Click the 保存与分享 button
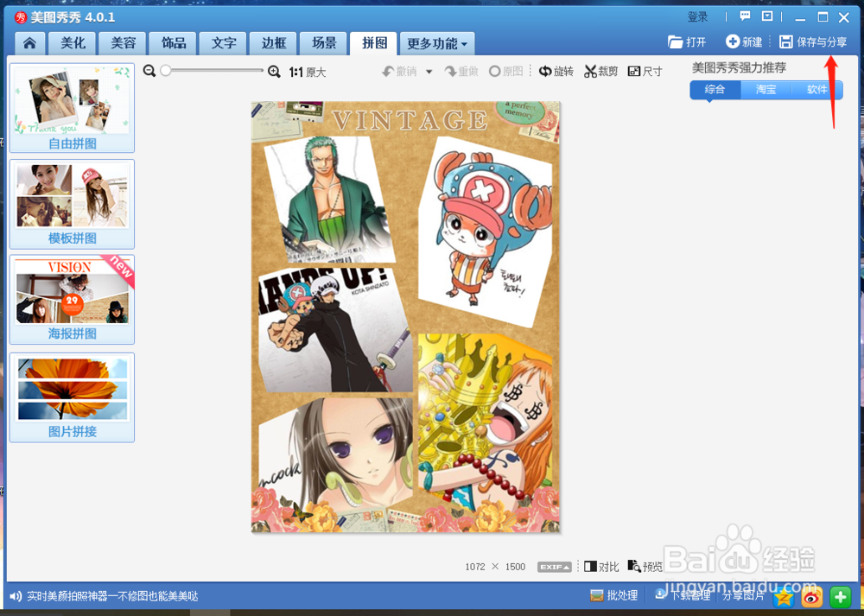Image resolution: width=864 pixels, height=616 pixels. [813, 40]
